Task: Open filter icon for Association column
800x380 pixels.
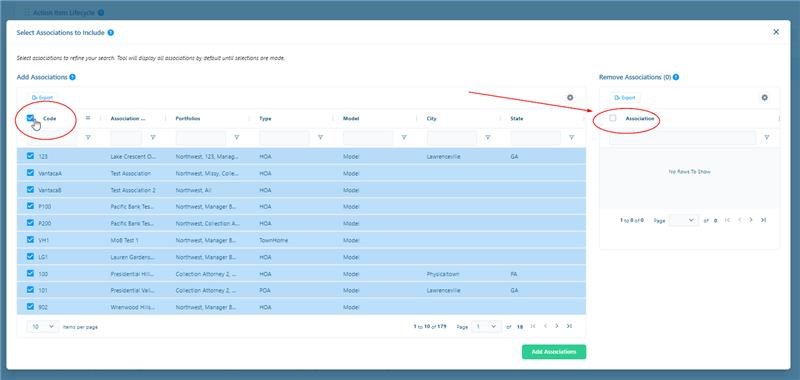Action: click(153, 137)
